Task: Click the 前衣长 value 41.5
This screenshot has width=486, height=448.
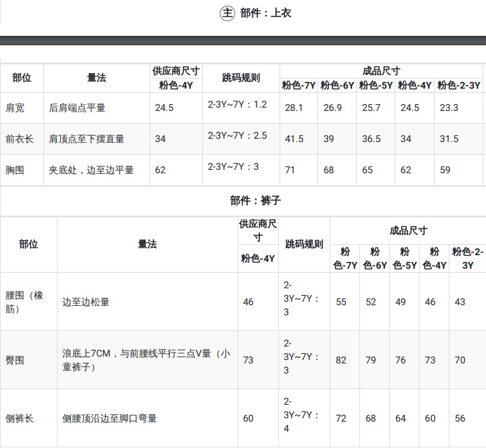Action: point(294,139)
